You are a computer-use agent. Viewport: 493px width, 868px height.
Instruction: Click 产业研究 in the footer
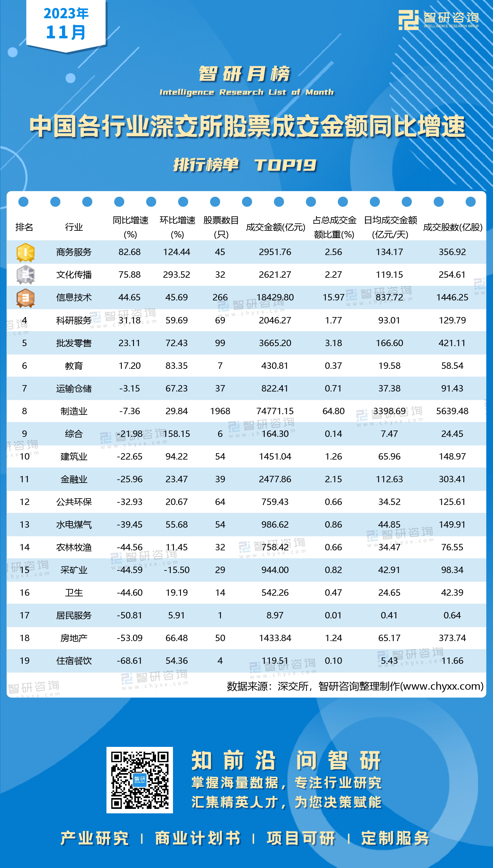95,838
